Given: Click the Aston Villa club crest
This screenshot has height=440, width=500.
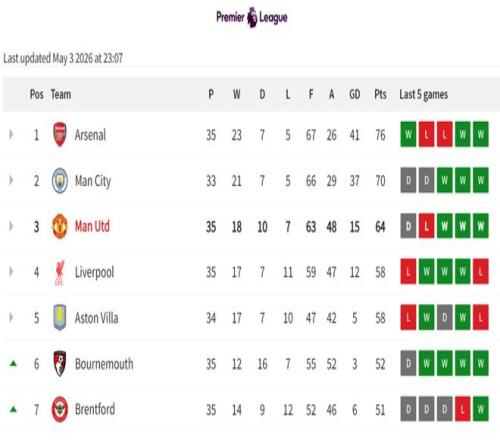Looking at the screenshot, I should coord(60,318).
